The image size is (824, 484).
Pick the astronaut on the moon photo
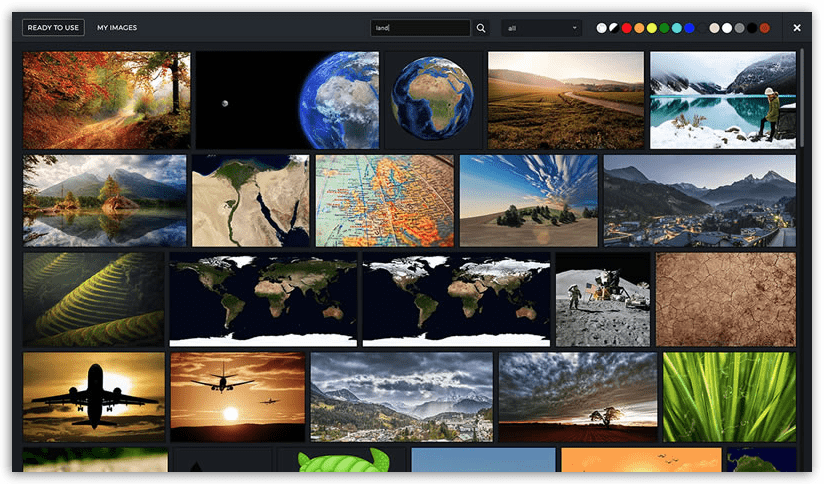pos(602,299)
